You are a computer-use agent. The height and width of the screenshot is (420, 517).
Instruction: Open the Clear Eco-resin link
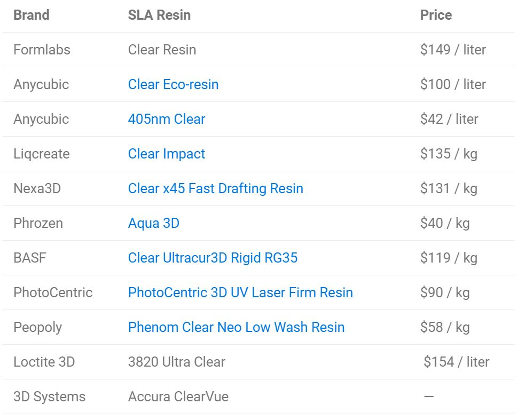(173, 84)
